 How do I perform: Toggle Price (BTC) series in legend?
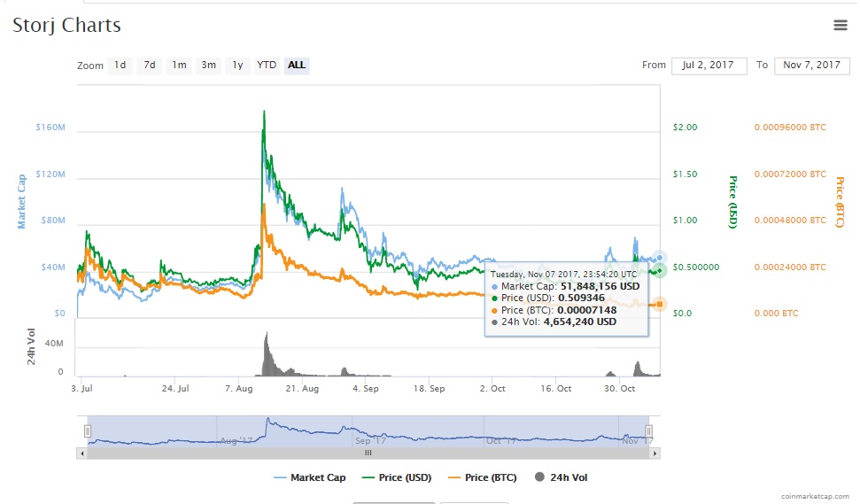[483, 477]
